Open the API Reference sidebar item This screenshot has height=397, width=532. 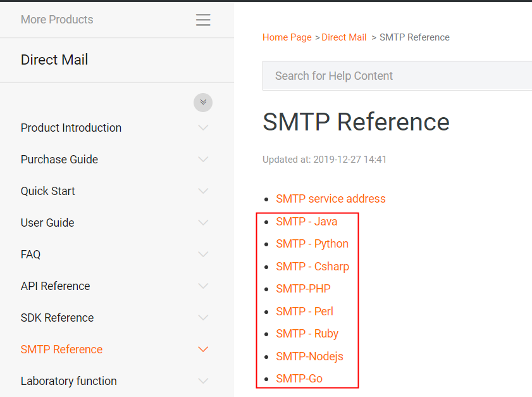(56, 286)
